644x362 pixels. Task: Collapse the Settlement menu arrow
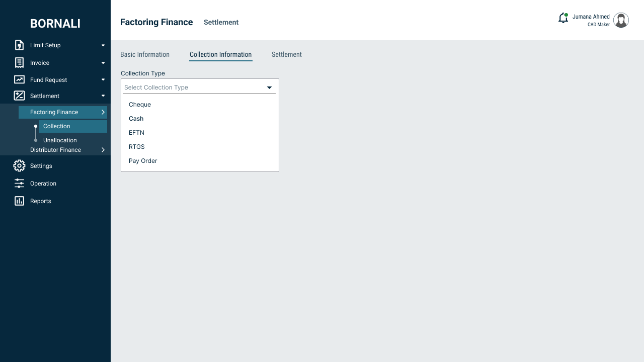point(103,96)
